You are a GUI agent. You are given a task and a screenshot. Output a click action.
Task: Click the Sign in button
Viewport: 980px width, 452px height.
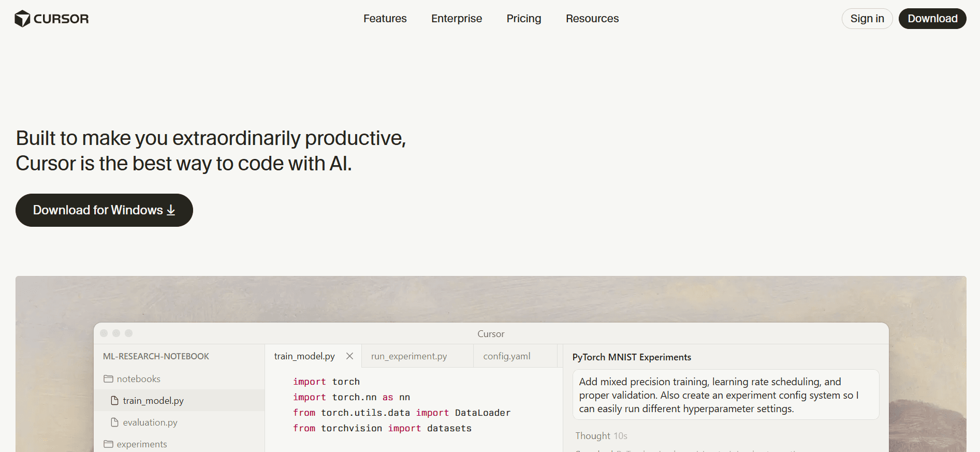(867, 19)
